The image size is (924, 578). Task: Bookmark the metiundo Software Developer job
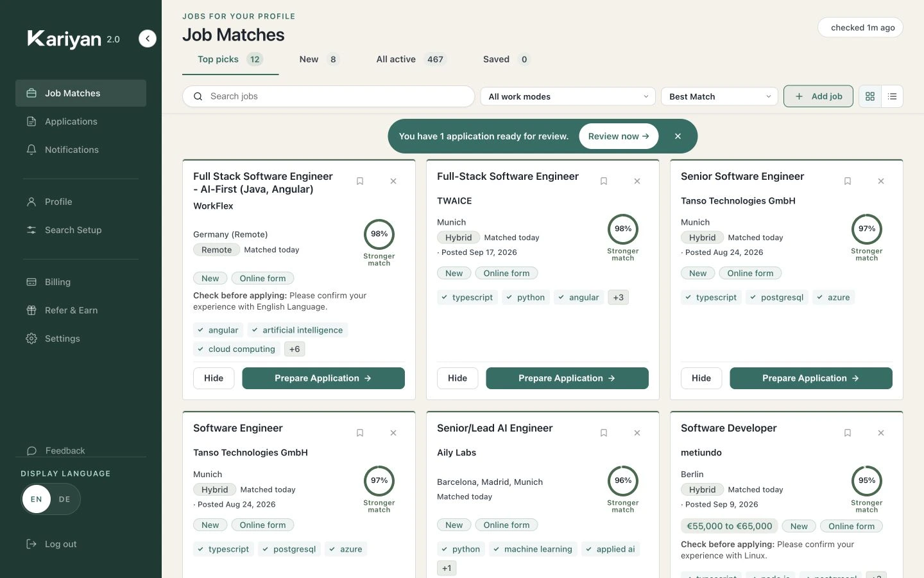point(848,433)
